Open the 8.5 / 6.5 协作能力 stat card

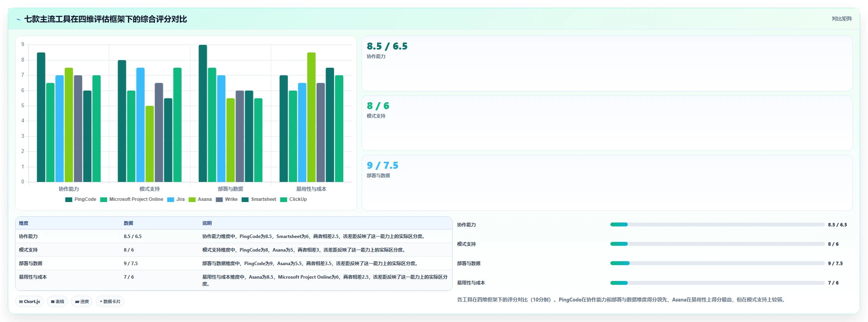click(x=607, y=63)
